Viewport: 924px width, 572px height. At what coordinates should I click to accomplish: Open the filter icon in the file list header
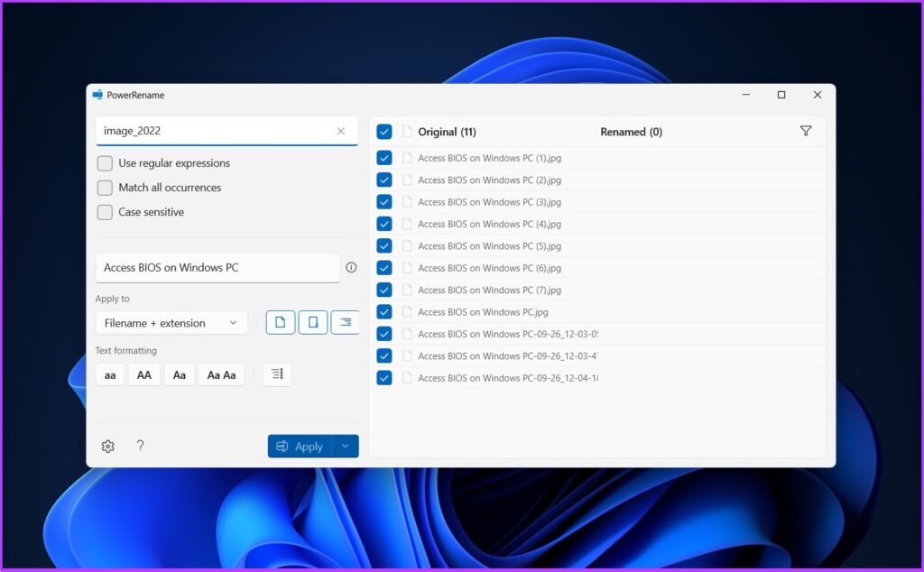(x=806, y=131)
